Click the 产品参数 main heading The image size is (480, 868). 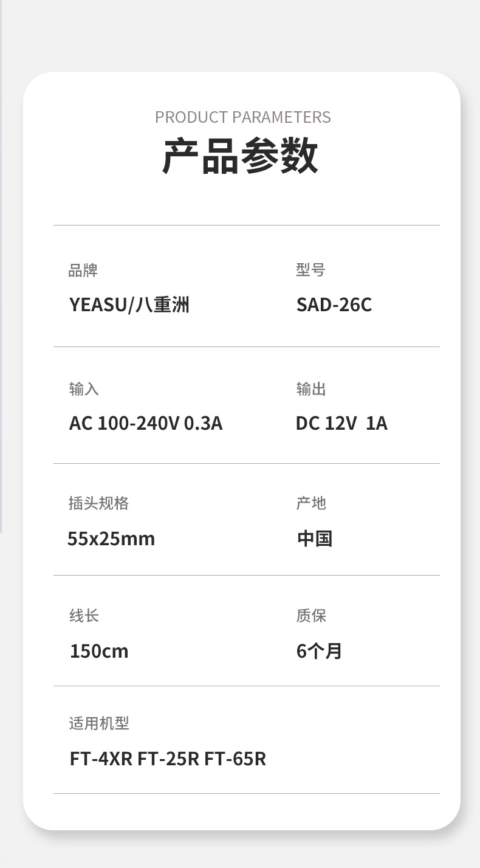240,157
